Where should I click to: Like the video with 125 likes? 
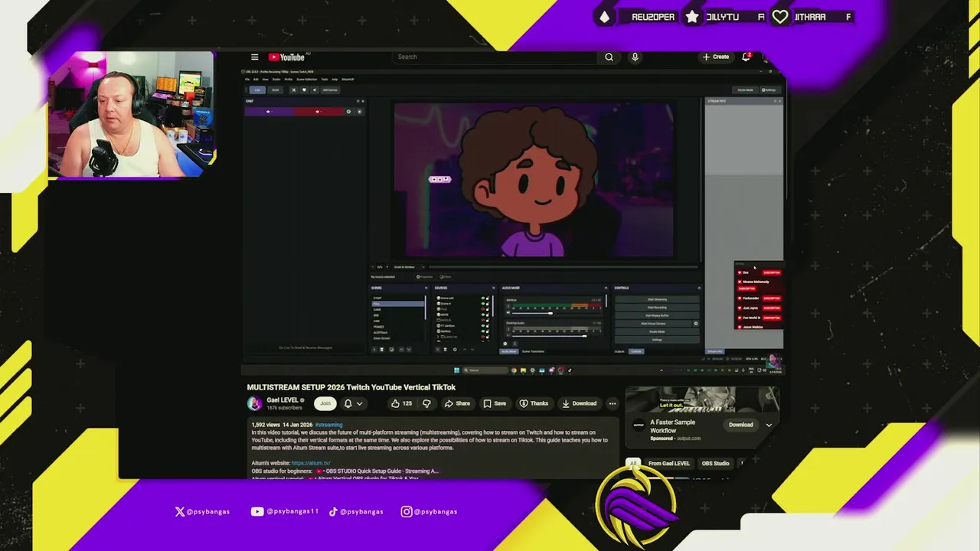tap(401, 403)
